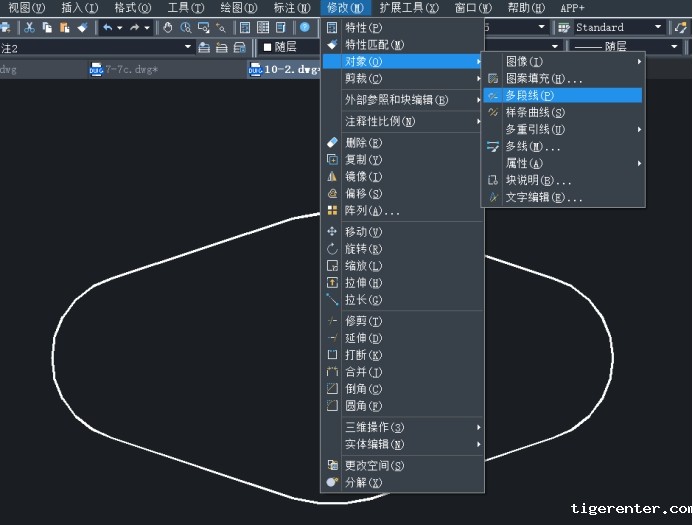Pick the Fillet (圆角) icon

(x=333, y=406)
